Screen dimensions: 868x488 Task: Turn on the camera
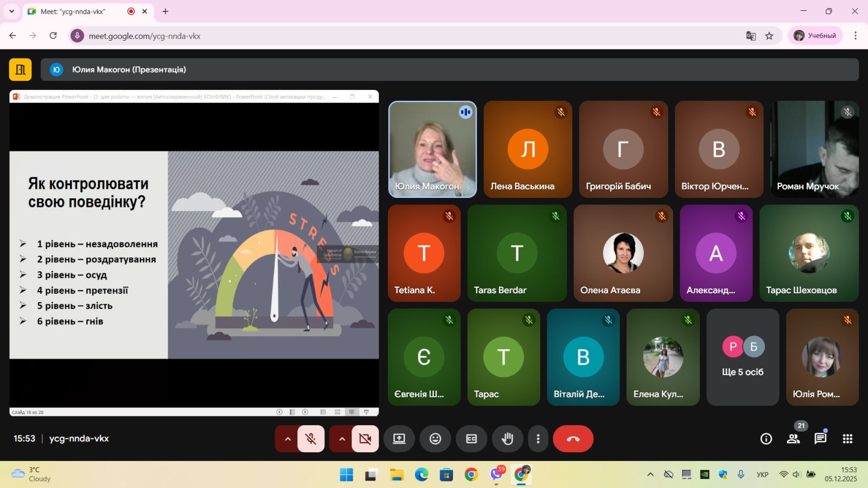tap(365, 439)
